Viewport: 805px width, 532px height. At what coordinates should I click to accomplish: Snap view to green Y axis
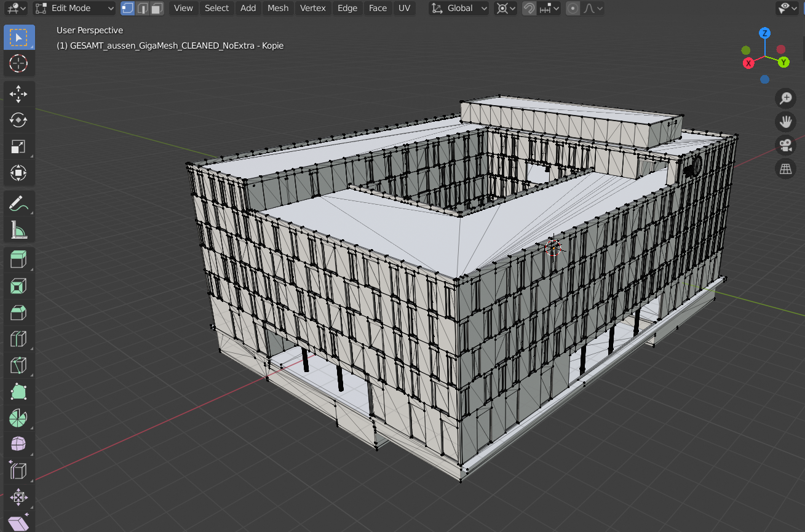(x=783, y=62)
